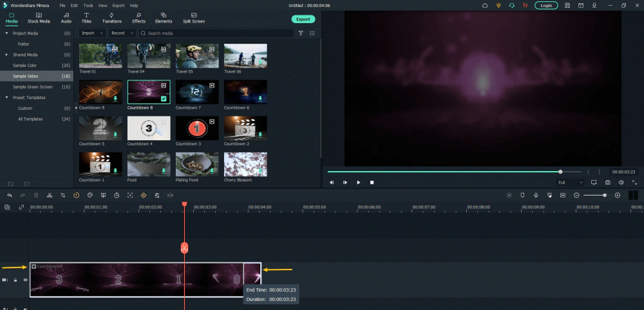
Task: Click the voiceover microphone icon
Action: coord(536,195)
